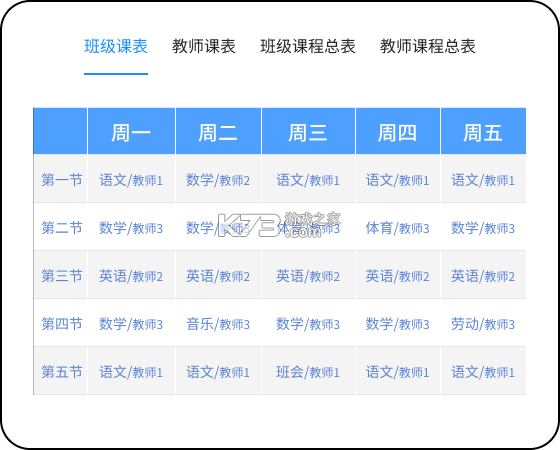Click 英语/教师2 under 周二 in 第三节
The image size is (560, 450).
point(218,276)
